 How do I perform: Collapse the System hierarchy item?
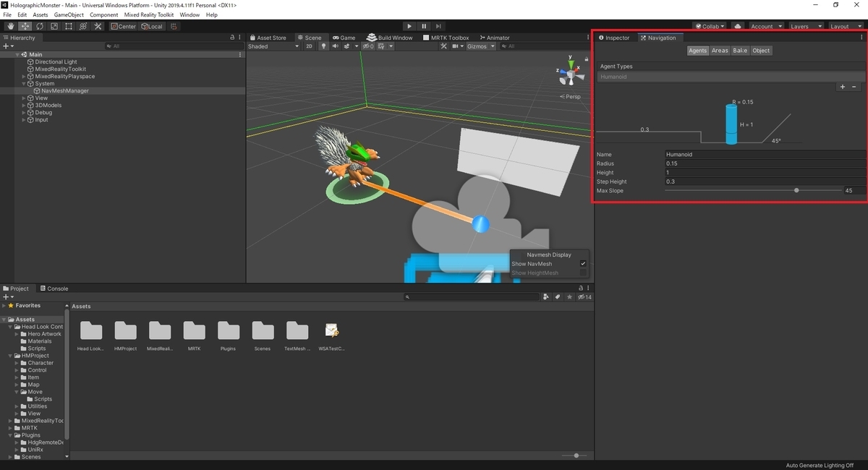pos(23,84)
